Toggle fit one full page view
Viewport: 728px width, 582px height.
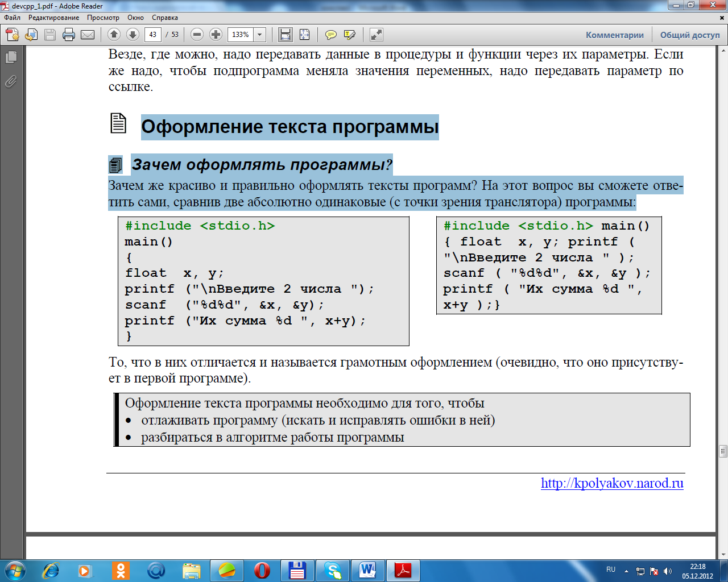[304, 35]
